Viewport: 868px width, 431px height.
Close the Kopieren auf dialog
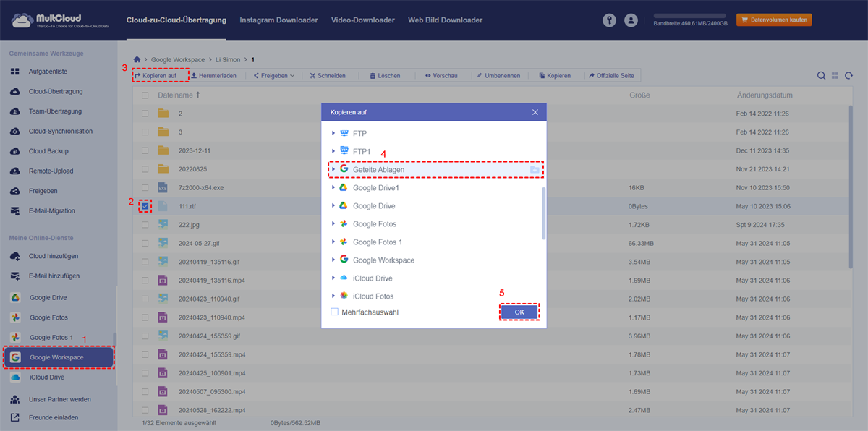[x=535, y=112]
